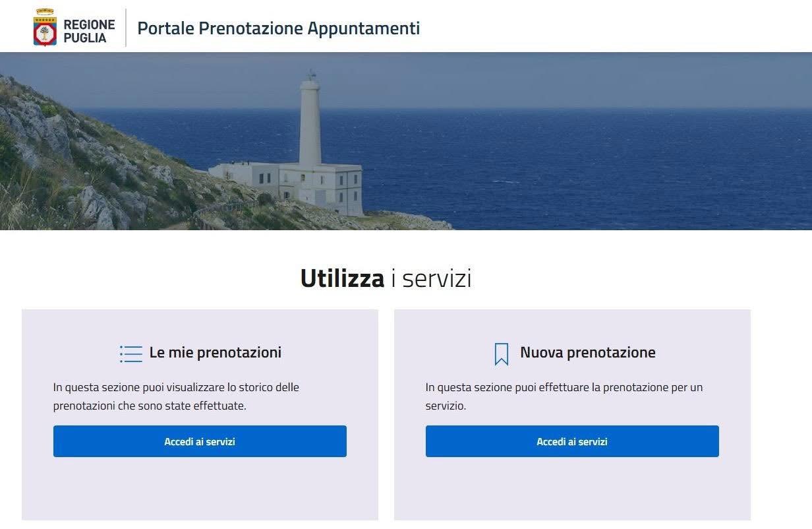
Task: Click the description about storico delle prenotazioni
Action: coord(176,396)
